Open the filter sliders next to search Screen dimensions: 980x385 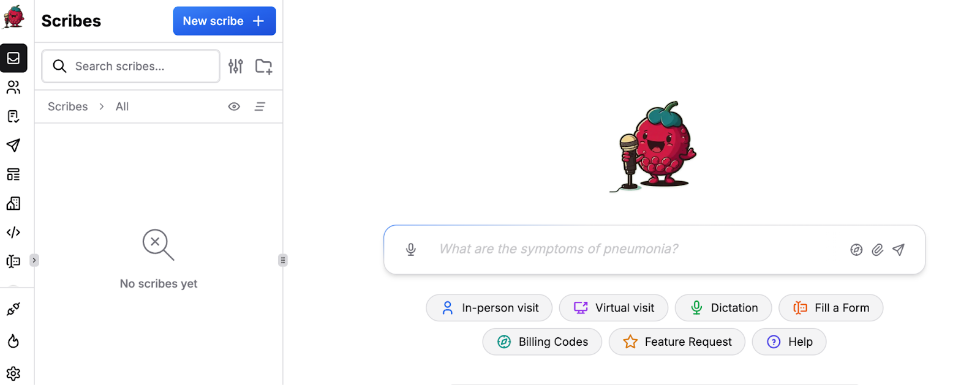coord(236,66)
